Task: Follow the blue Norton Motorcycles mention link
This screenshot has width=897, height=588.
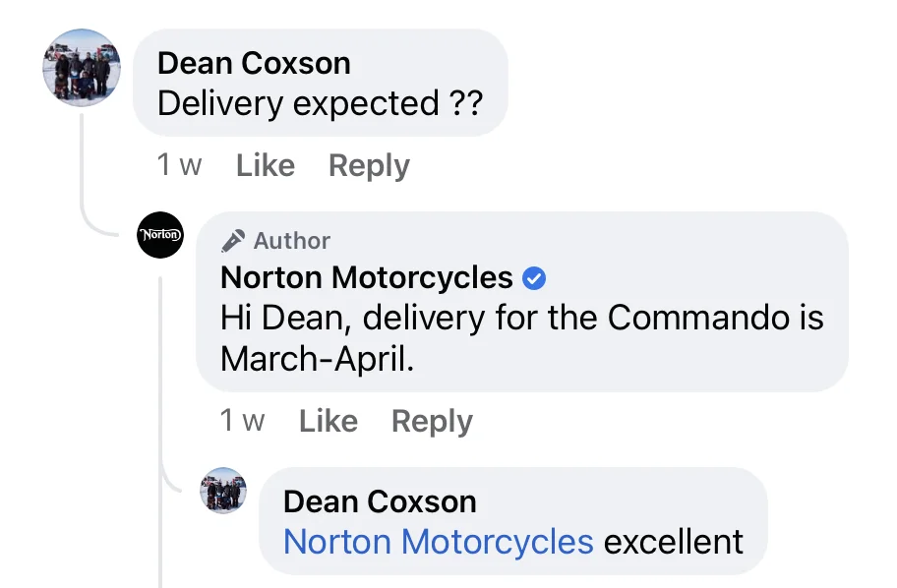Action: (439, 542)
